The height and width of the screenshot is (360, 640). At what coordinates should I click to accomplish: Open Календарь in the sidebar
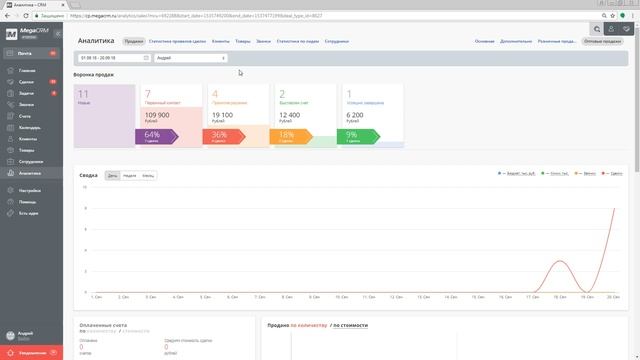(29, 128)
